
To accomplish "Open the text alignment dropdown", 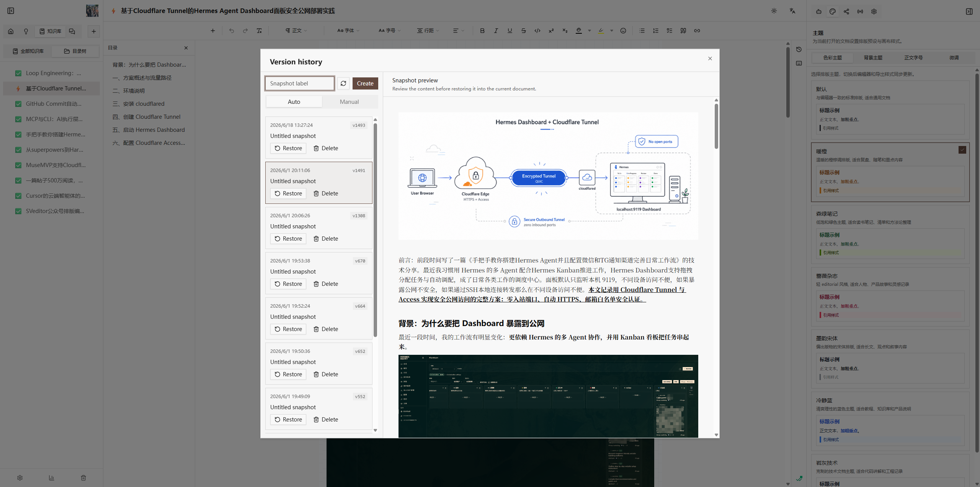I will pos(459,31).
